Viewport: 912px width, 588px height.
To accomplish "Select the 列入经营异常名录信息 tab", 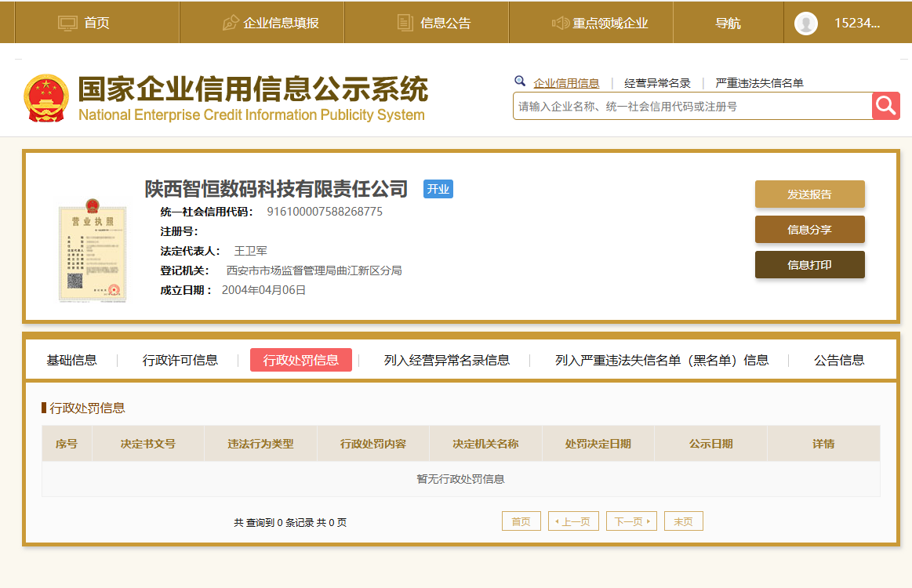I will (446, 360).
